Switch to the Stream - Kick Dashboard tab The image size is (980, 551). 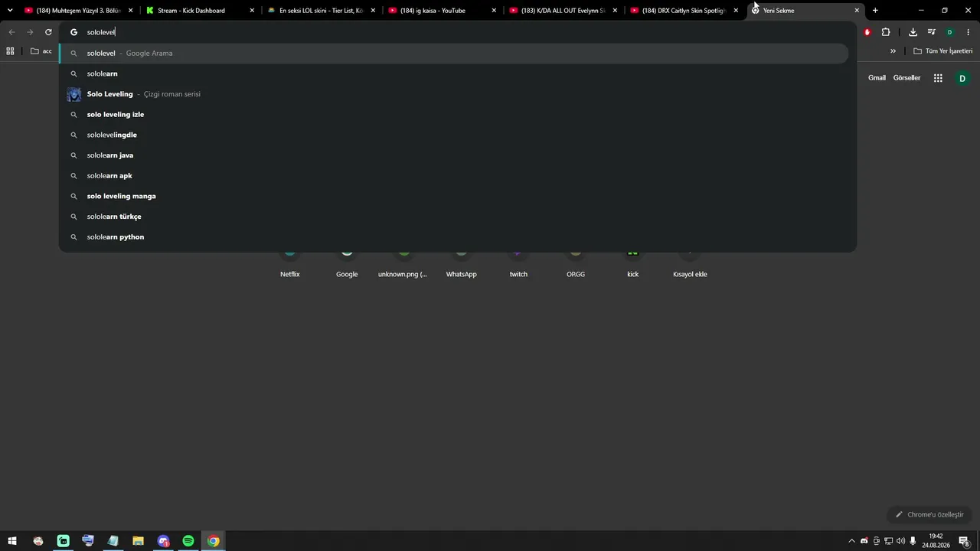click(200, 11)
